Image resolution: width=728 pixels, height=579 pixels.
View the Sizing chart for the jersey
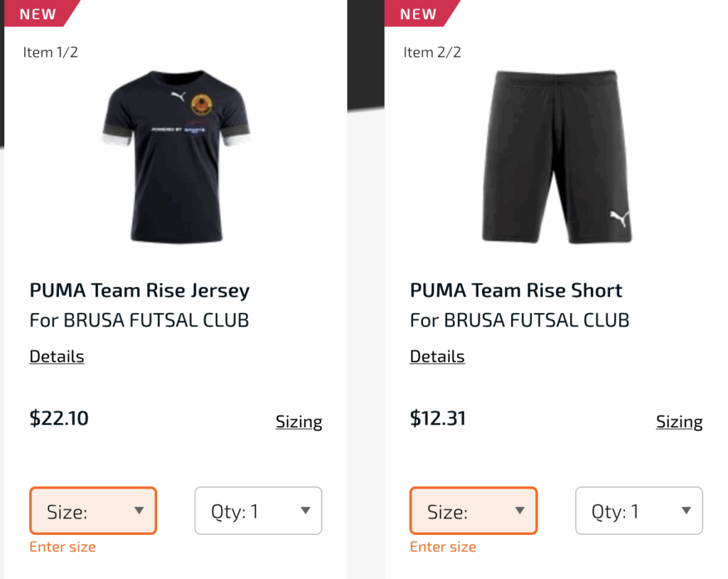coord(299,422)
